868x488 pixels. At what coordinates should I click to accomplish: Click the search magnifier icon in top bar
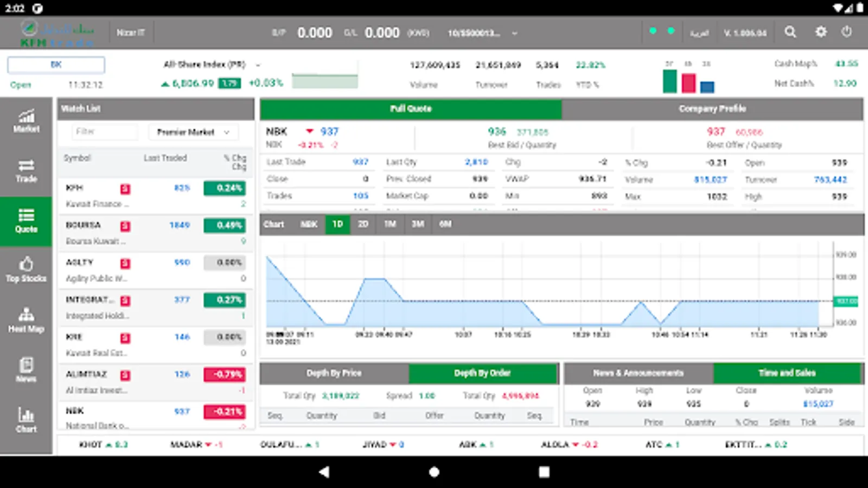click(790, 32)
